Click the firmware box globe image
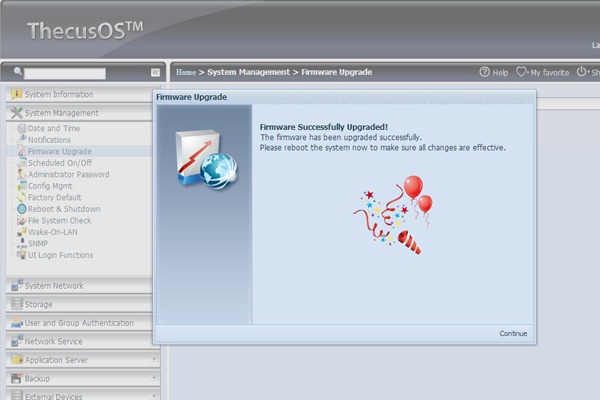The image size is (600, 400). point(206,160)
